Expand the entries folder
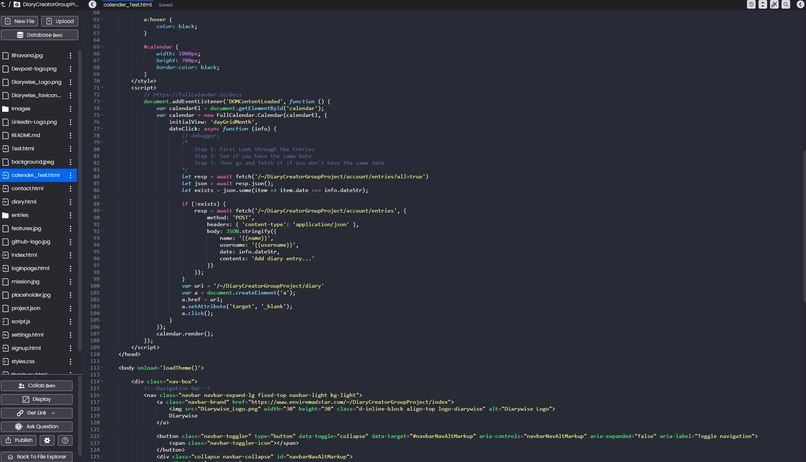The width and height of the screenshot is (806, 462). (x=20, y=215)
